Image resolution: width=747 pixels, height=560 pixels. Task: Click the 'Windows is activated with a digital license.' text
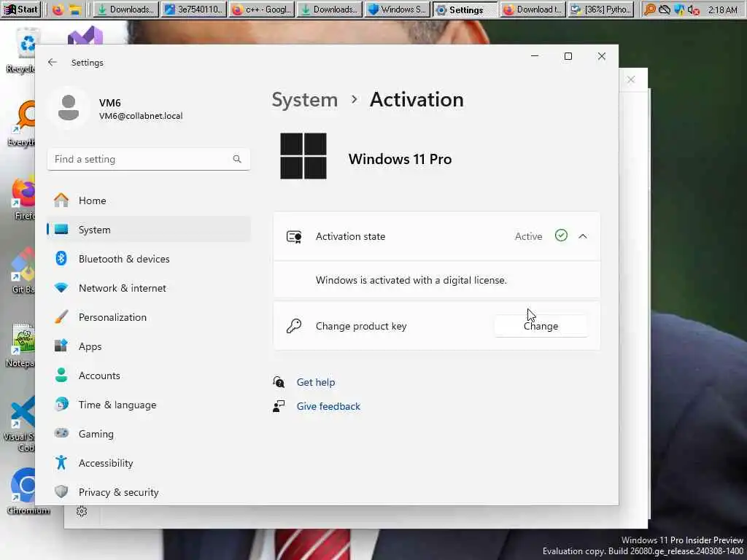tap(411, 280)
